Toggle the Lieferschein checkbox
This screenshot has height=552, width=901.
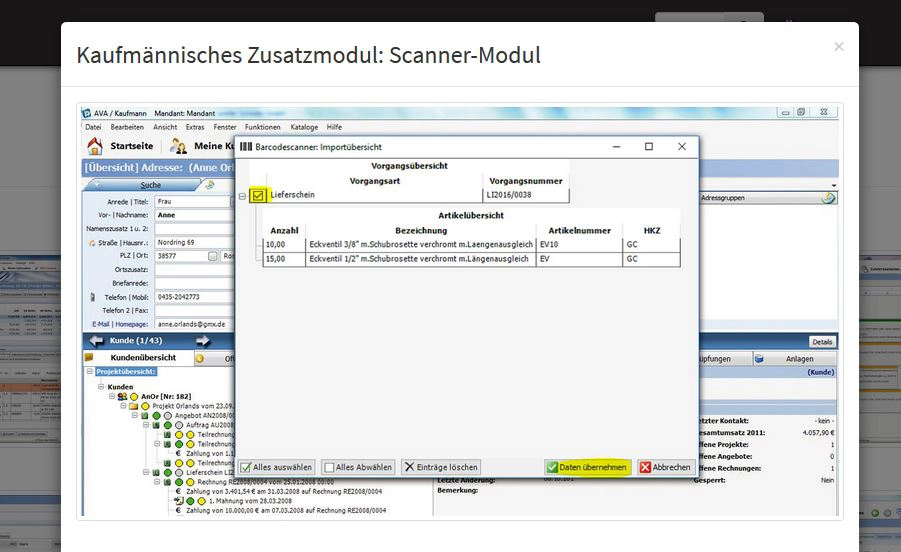258,195
